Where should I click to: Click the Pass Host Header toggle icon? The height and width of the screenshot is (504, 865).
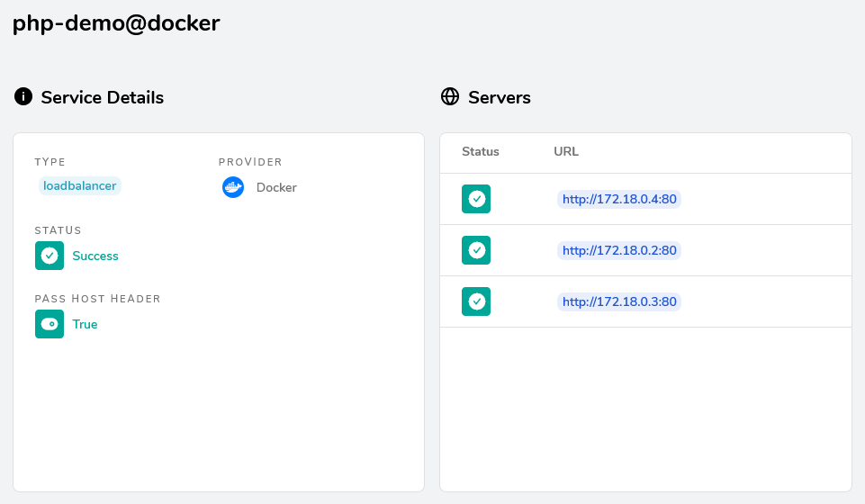click(50, 324)
